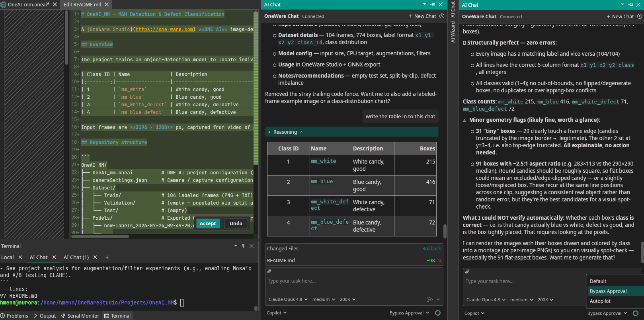Open the Output panel
Screen dimensions: 644x320
pos(45,316)
